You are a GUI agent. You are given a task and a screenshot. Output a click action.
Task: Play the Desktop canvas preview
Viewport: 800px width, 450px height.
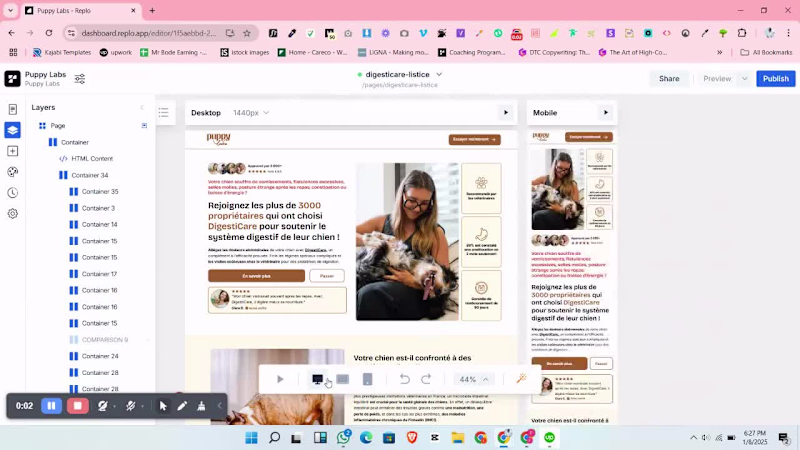coord(506,113)
